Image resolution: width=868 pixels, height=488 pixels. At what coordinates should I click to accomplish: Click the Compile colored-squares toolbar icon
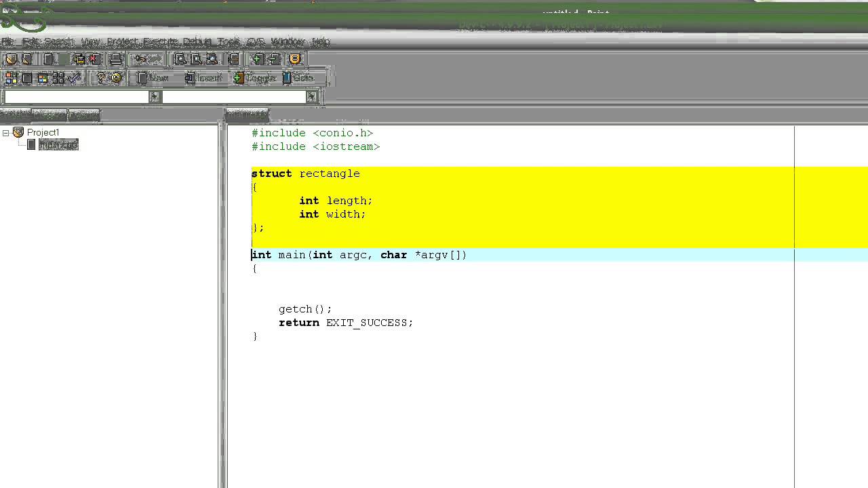11,78
